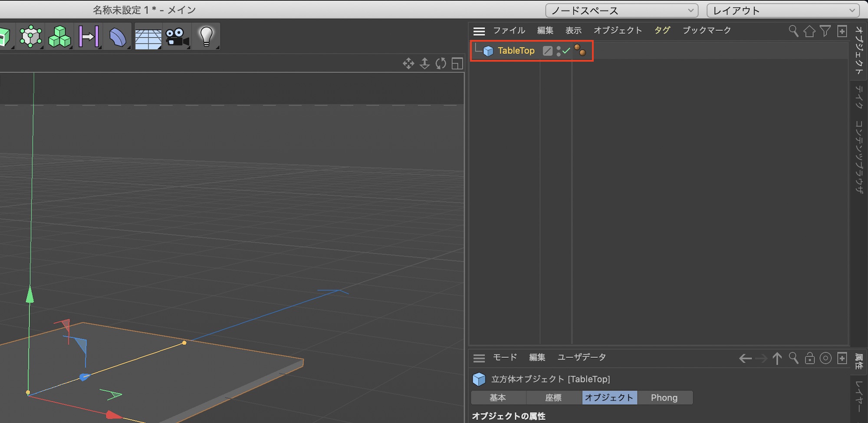868x423 pixels.
Task: Open the Phong attribute tab
Action: pyautogui.click(x=664, y=397)
